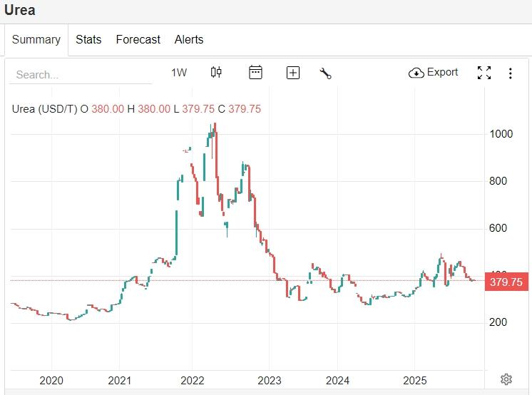Click the red 379.75 price label
532x395 pixels.
click(x=506, y=282)
